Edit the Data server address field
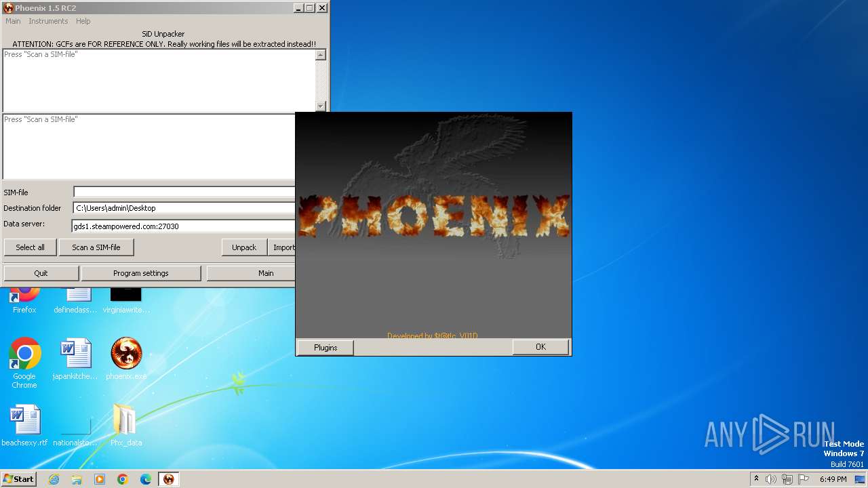Image resolution: width=868 pixels, height=488 pixels. [x=184, y=226]
